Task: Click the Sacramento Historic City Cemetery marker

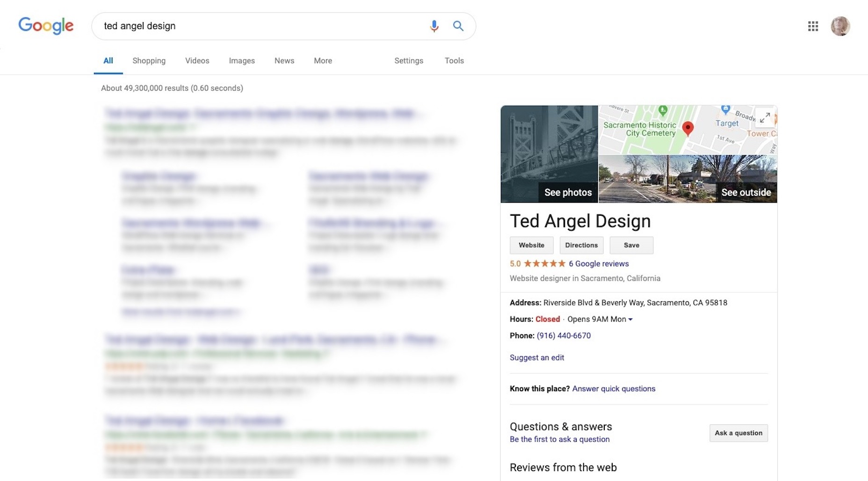Action: click(x=662, y=111)
